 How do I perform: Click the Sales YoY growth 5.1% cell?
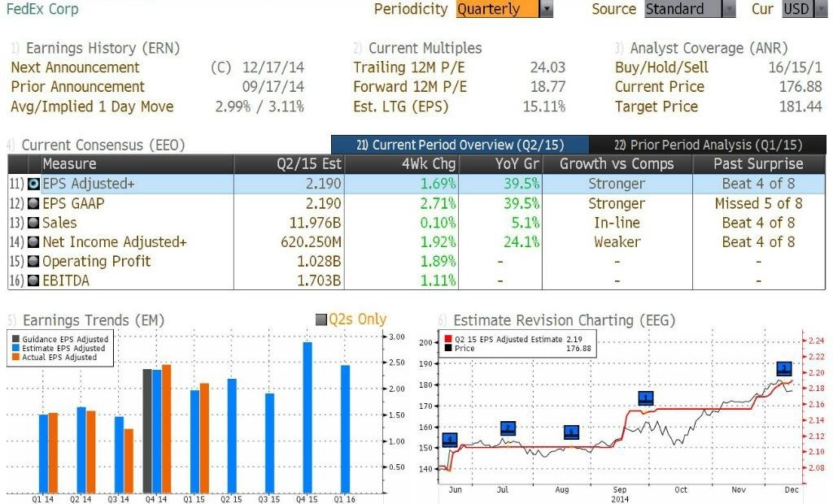(525, 223)
